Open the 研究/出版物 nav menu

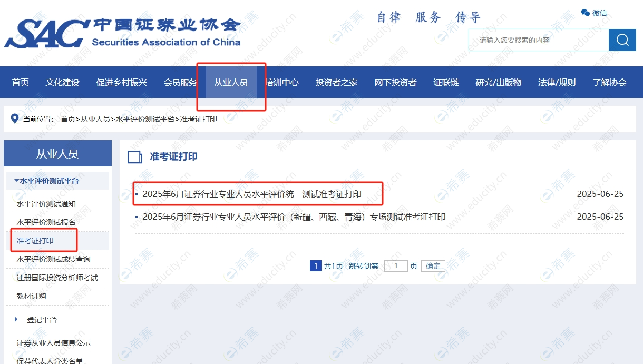pyautogui.click(x=498, y=82)
